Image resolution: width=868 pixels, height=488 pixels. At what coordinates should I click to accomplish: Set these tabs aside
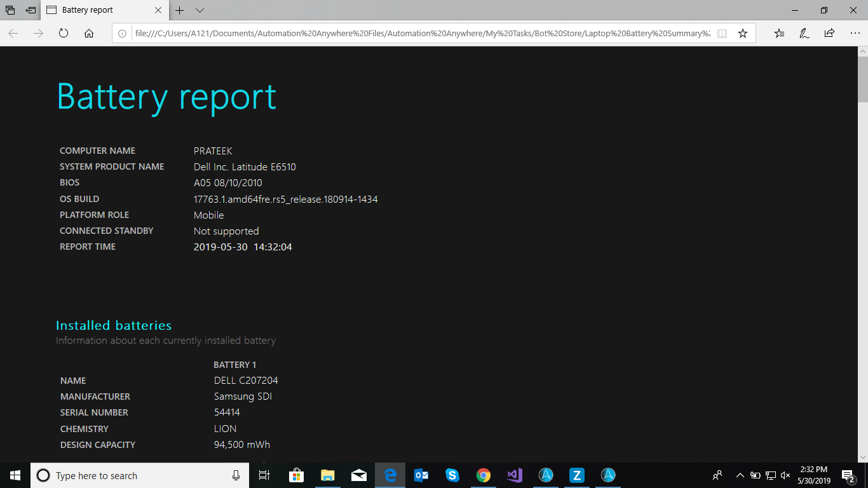[x=31, y=10]
